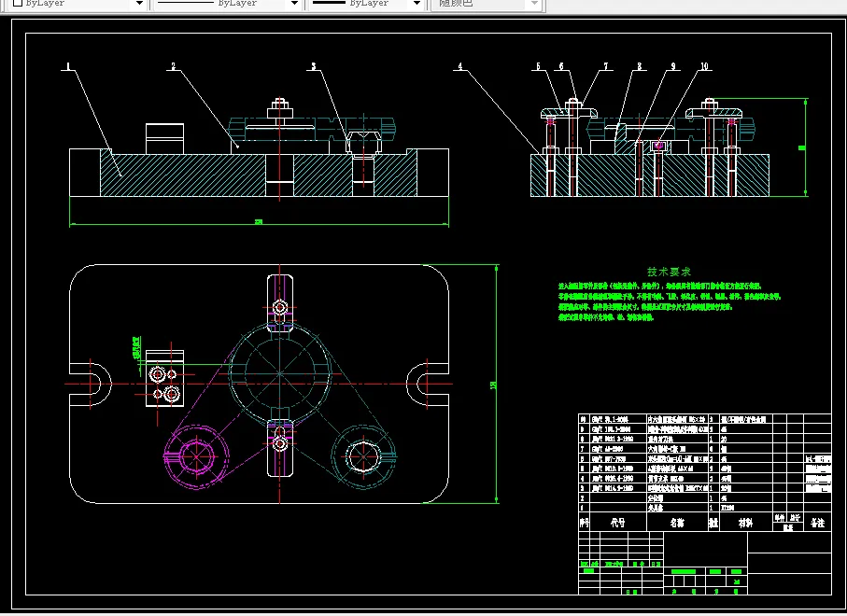Select the 代号 column header cell
Image resolution: width=847 pixels, height=616 pixels.
point(617,523)
